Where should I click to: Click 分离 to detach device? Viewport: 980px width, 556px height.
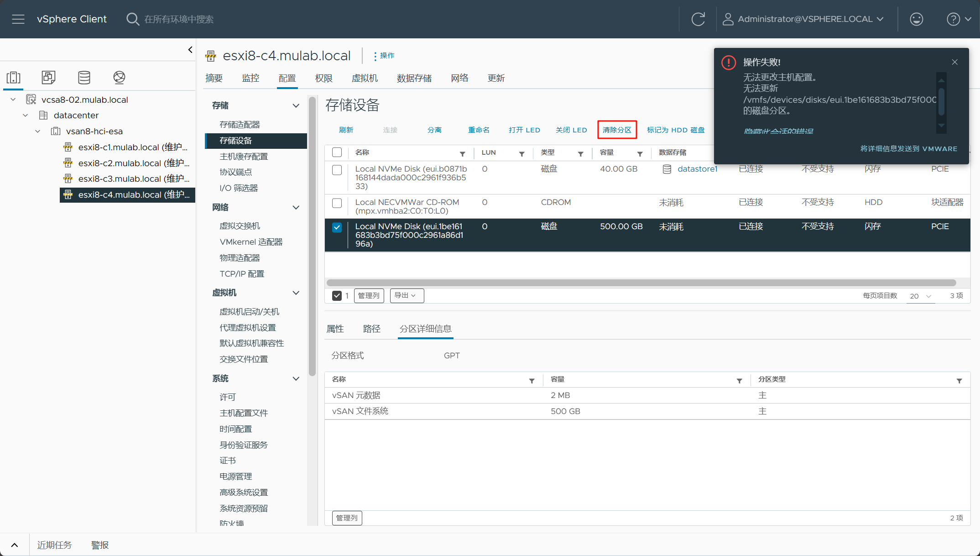point(434,130)
